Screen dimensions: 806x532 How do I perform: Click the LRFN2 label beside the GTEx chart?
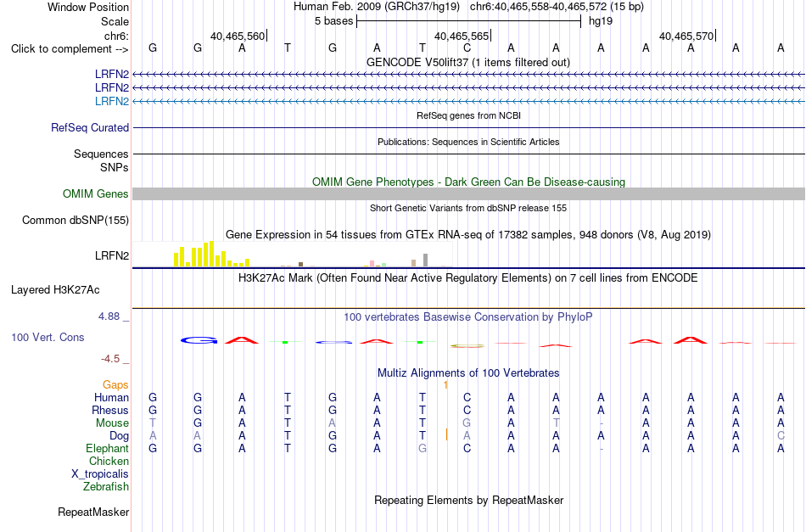111,255
